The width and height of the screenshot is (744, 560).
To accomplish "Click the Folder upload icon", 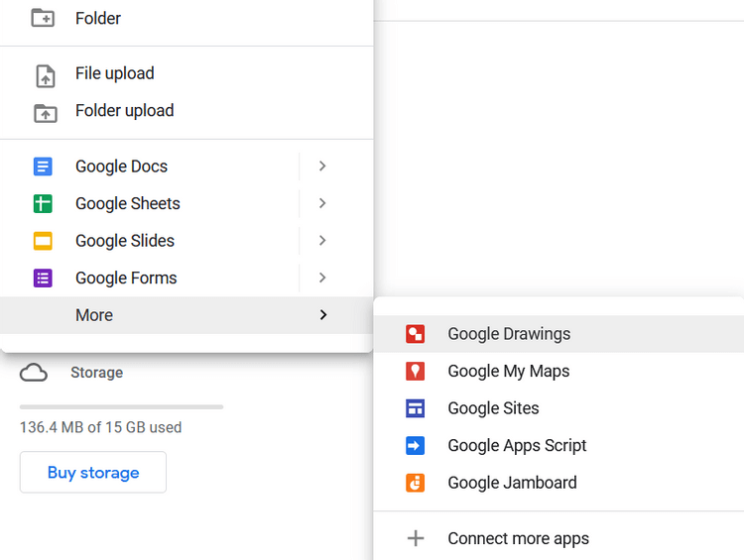I will tap(46, 113).
